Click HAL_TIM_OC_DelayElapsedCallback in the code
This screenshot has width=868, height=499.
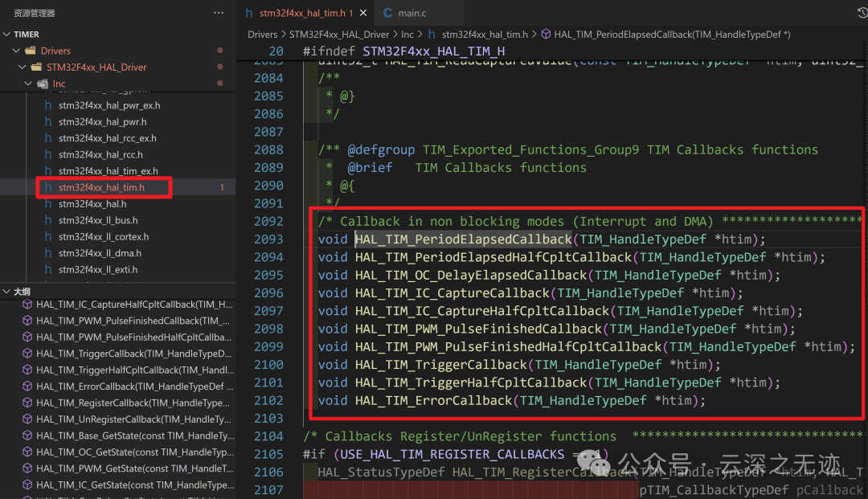pyautogui.click(x=470, y=276)
